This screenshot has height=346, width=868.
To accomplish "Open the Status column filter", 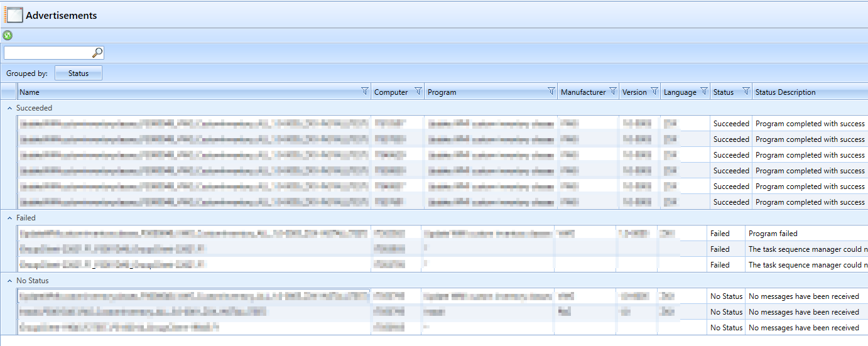I will (x=746, y=92).
